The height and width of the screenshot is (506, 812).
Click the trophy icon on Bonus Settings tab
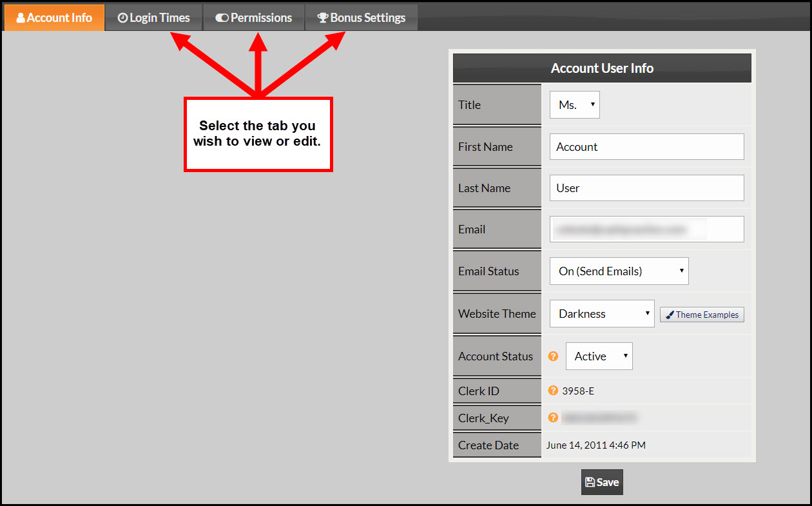coord(322,17)
